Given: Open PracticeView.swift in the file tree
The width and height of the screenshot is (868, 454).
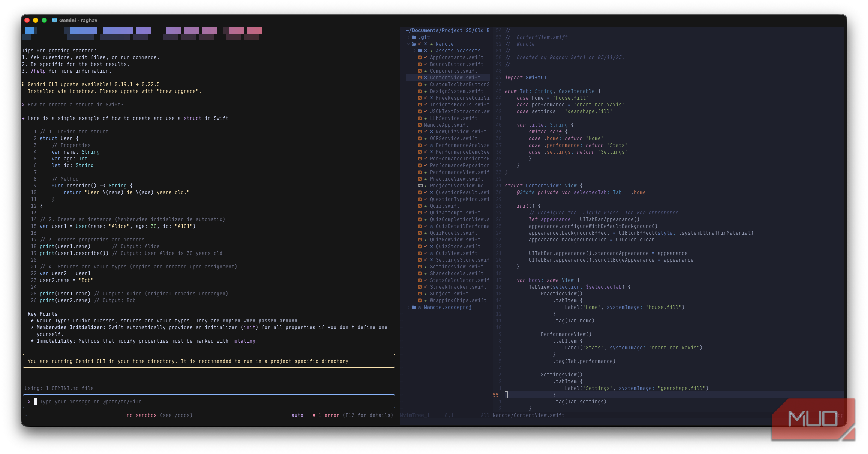Looking at the screenshot, I should point(456,179).
